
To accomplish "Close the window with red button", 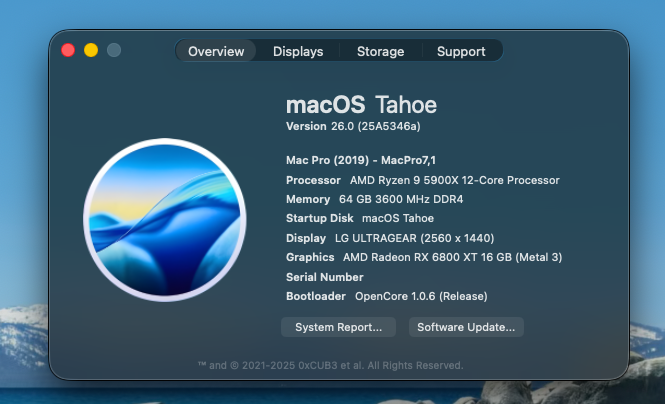I will 68,50.
